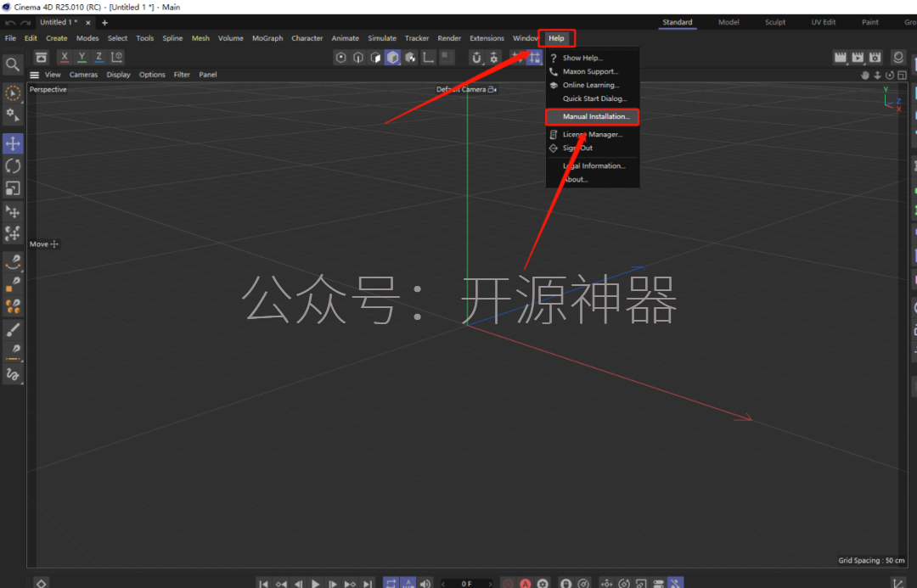
Task: Toggle the coordinate system button
Action: point(117,58)
